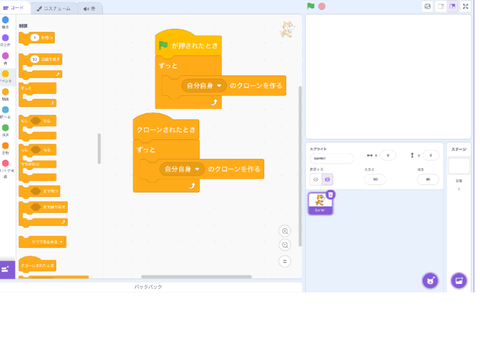
Task: Click the repeat count 10 input in the palette
Action: pos(35,59)
